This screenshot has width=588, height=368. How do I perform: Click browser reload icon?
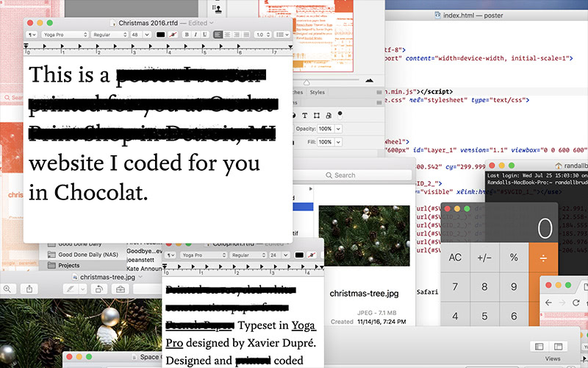(576, 302)
